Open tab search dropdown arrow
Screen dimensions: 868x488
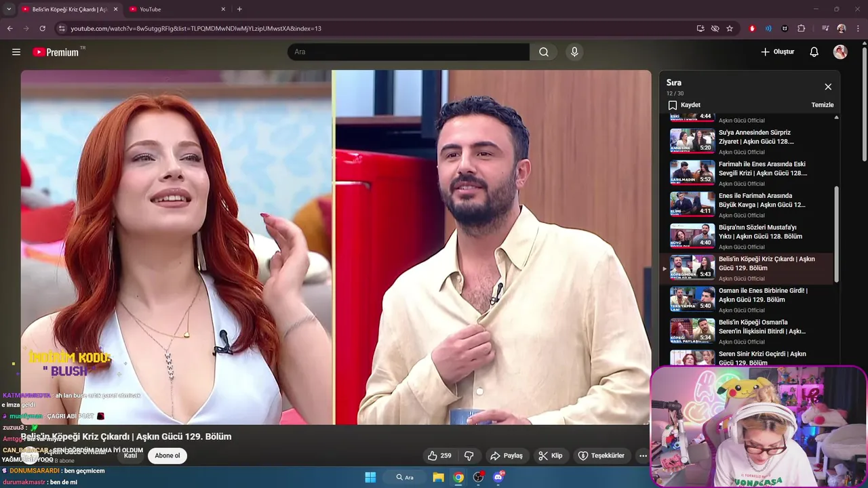coord(8,9)
